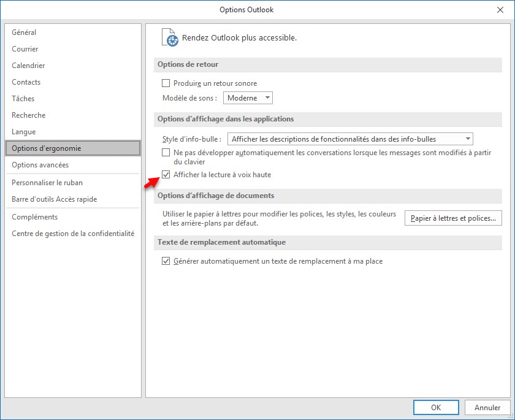This screenshot has width=515, height=420.
Task: Expand the Style d'info-bulle dropdown
Action: 350,139
